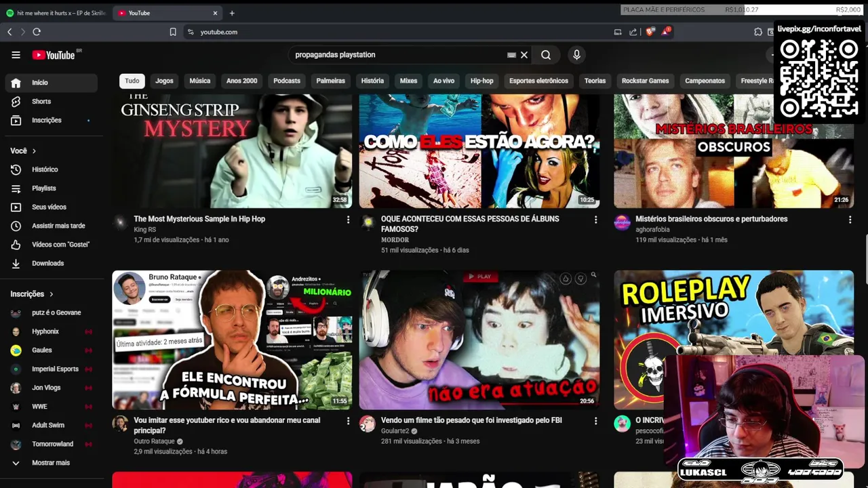The image size is (868, 488).
Task: Go back with the browser back arrow
Action: pos(9,32)
